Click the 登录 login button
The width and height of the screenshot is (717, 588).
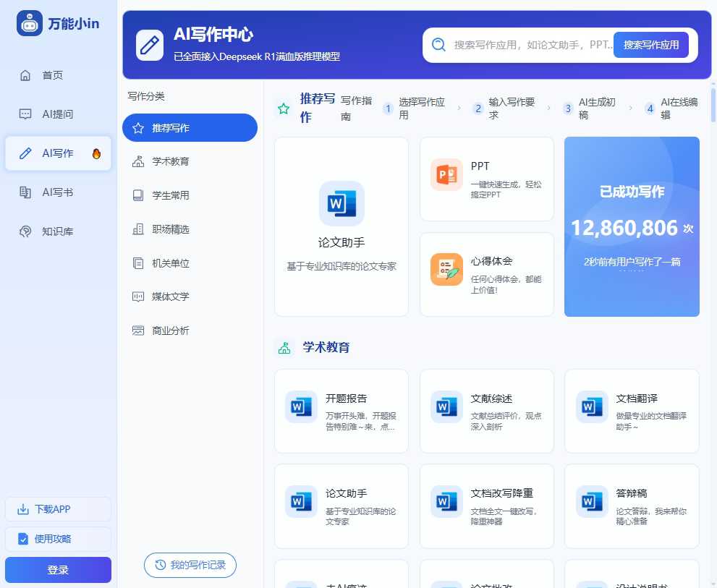[57, 570]
